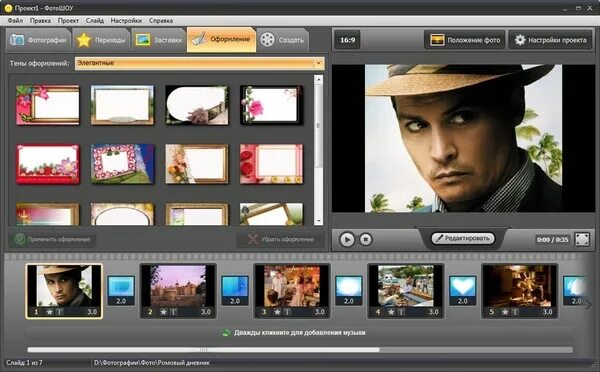600x372 pixels.
Task: Click the star icon on slide 4
Action: click(x=391, y=312)
